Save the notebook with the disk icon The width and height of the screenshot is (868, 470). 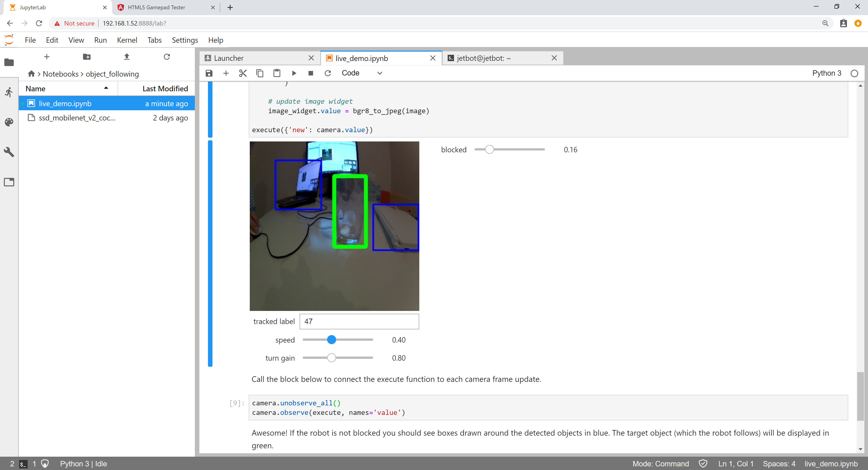pos(209,73)
